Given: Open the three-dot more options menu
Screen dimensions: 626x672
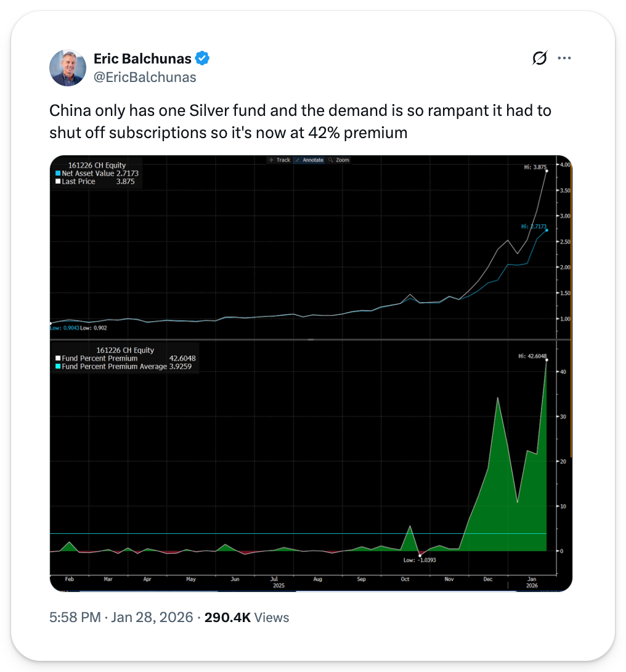Looking at the screenshot, I should tap(564, 59).
